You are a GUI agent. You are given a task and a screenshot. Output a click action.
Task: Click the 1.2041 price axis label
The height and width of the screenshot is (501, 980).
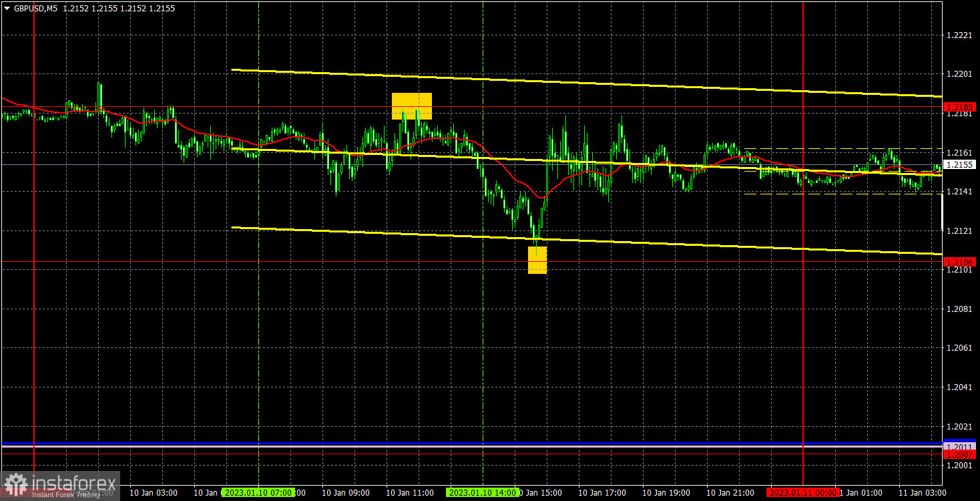(959, 387)
